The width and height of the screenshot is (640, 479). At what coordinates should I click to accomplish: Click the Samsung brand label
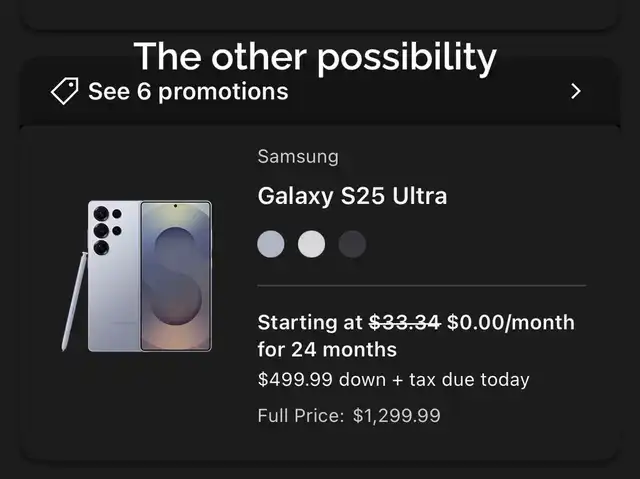pyautogui.click(x=298, y=157)
